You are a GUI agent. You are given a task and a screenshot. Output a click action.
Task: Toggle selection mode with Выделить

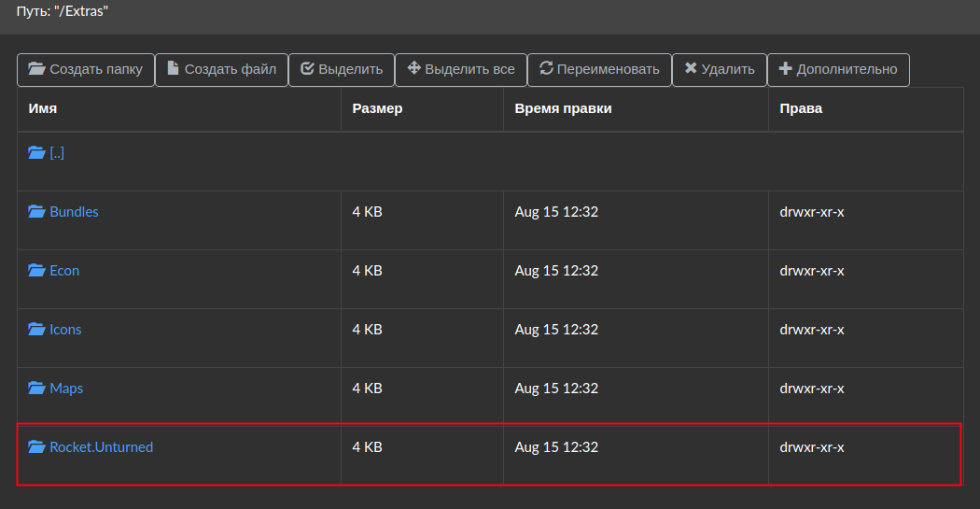[342, 69]
